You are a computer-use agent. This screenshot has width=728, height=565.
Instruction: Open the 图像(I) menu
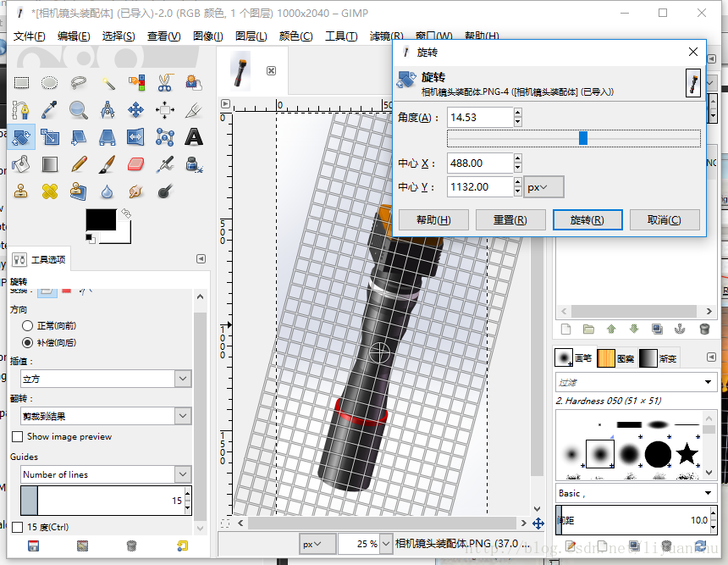tap(208, 36)
